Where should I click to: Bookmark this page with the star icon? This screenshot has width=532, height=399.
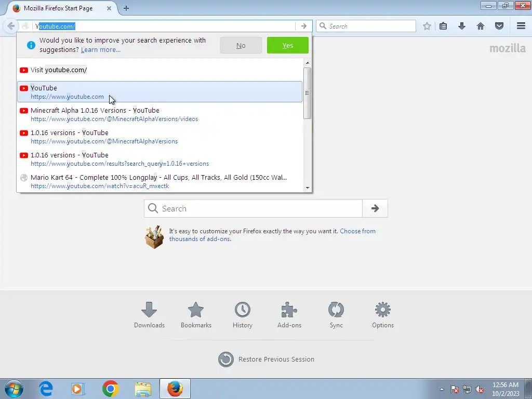coord(427,26)
